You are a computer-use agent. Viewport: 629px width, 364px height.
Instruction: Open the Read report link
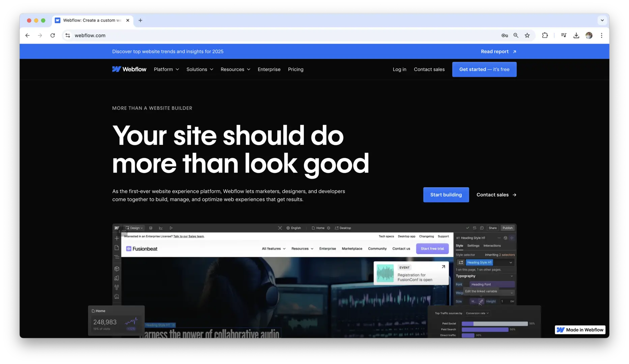498,52
